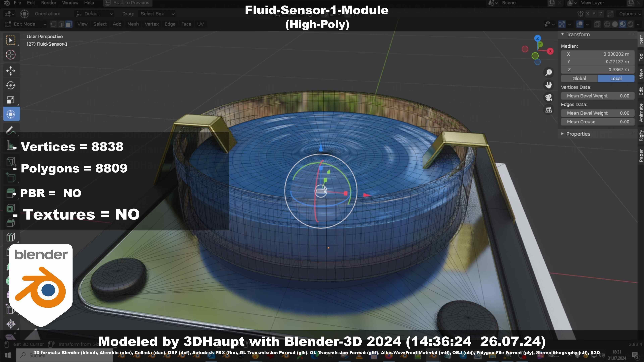
Task: Select the Scale tool
Action: point(11,100)
